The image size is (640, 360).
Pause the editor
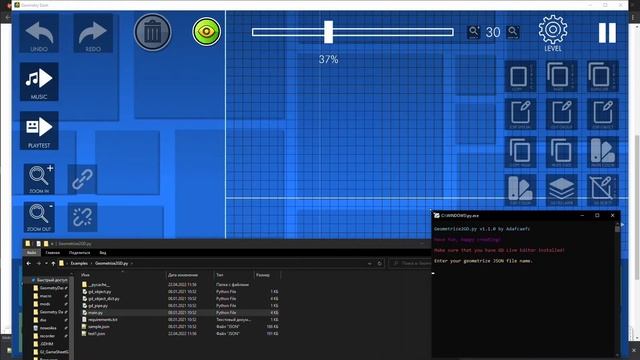tap(607, 33)
